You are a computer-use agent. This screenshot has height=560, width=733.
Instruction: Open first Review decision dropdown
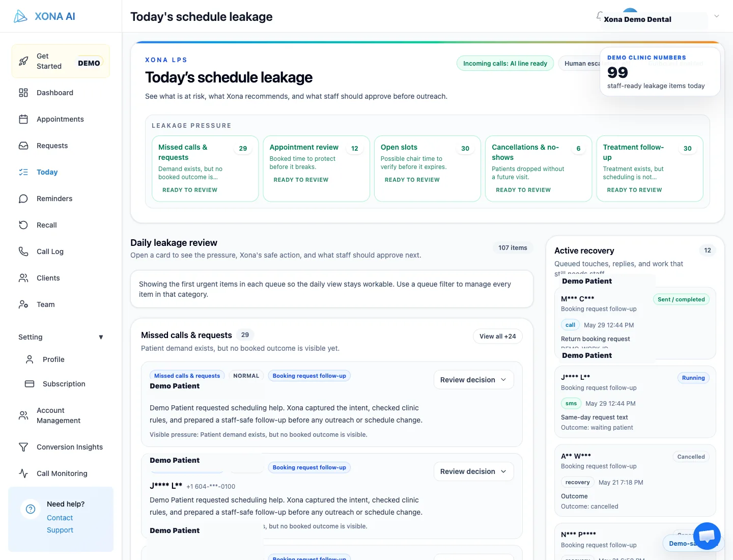tap(473, 380)
